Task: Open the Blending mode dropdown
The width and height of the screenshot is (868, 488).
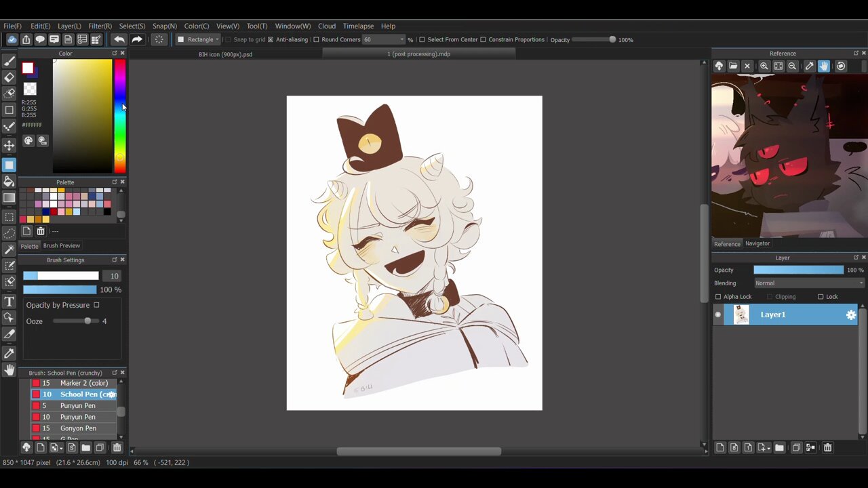Action: point(809,283)
